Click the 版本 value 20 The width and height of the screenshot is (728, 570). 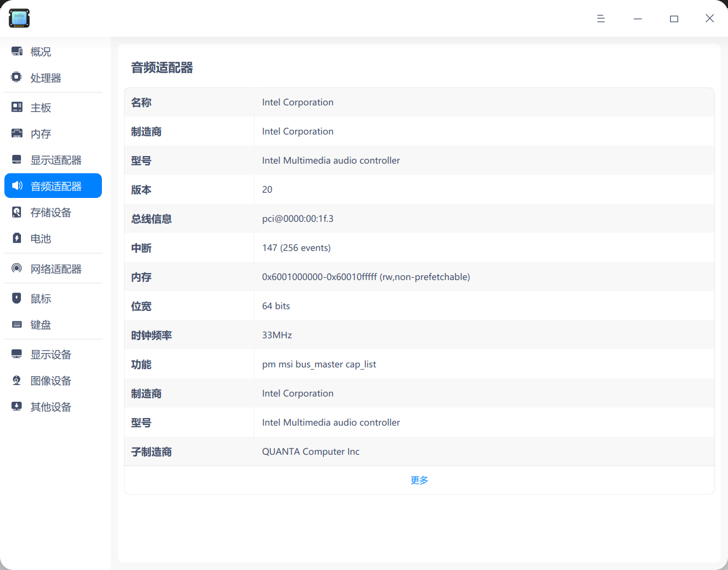pos(267,190)
